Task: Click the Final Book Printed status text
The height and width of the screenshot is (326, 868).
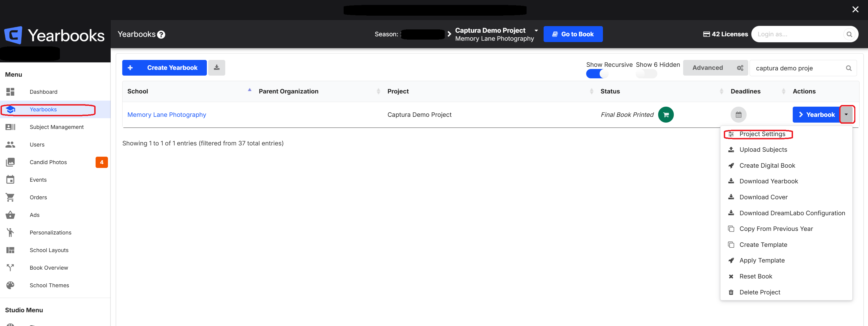Action: (627, 115)
